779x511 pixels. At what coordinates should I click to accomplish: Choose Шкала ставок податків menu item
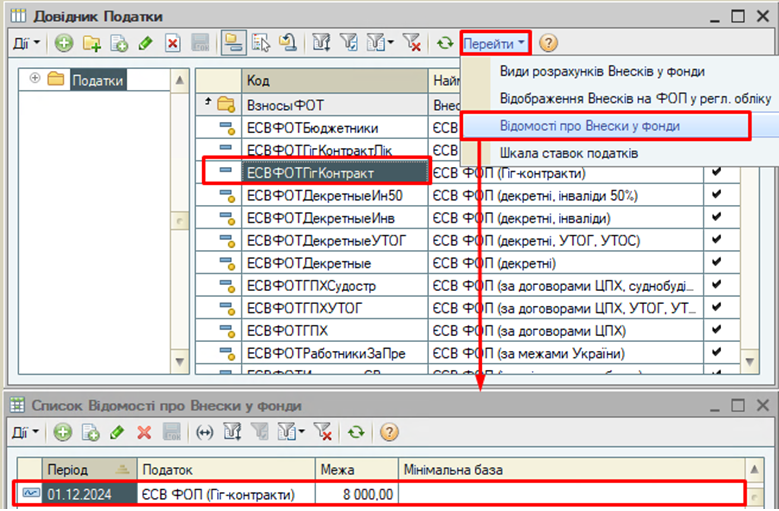click(x=569, y=153)
